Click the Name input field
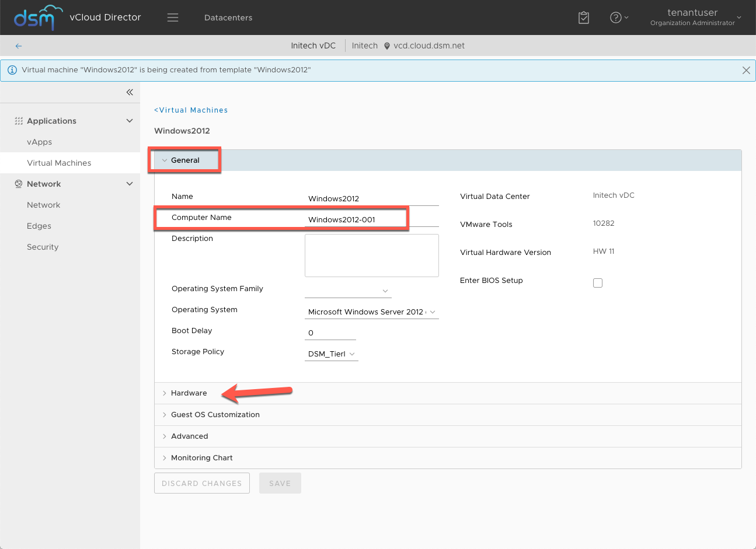 coord(371,198)
